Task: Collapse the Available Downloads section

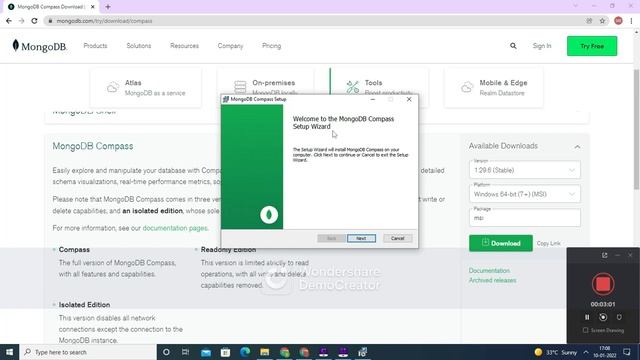Action: tap(577, 147)
